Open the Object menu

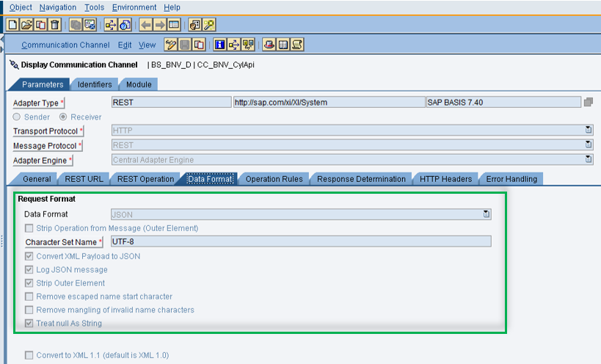[21, 7]
